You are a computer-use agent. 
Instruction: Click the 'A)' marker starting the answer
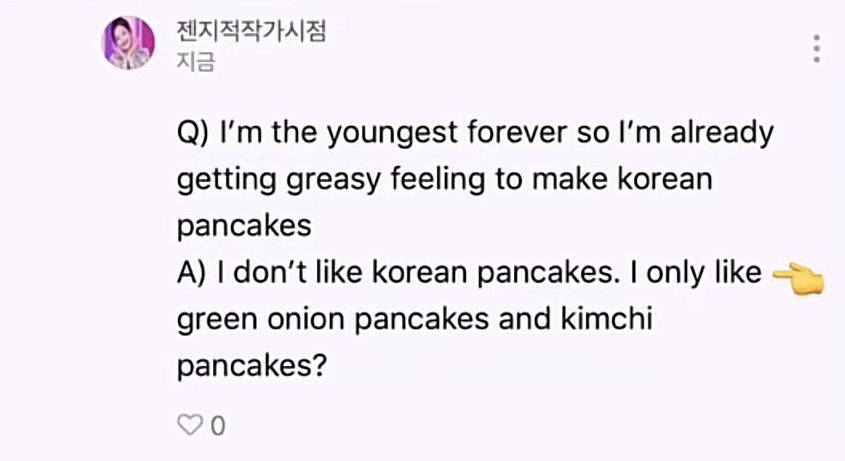[x=191, y=273]
